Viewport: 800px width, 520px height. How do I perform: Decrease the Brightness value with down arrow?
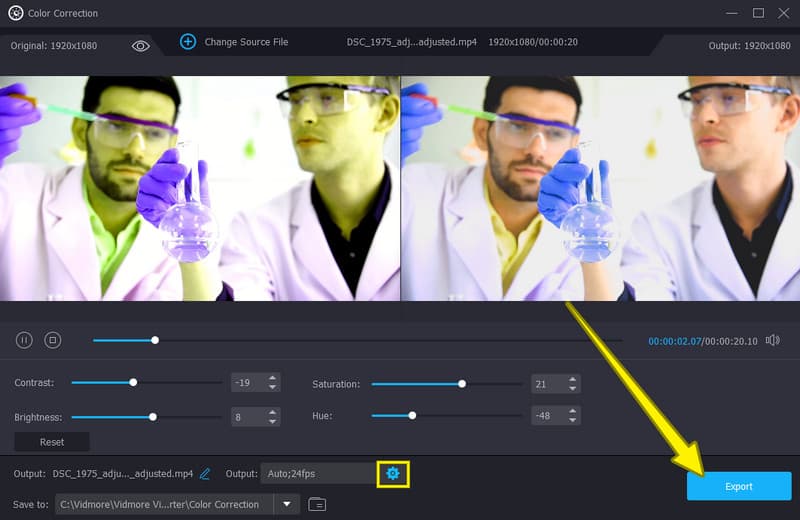(x=273, y=421)
